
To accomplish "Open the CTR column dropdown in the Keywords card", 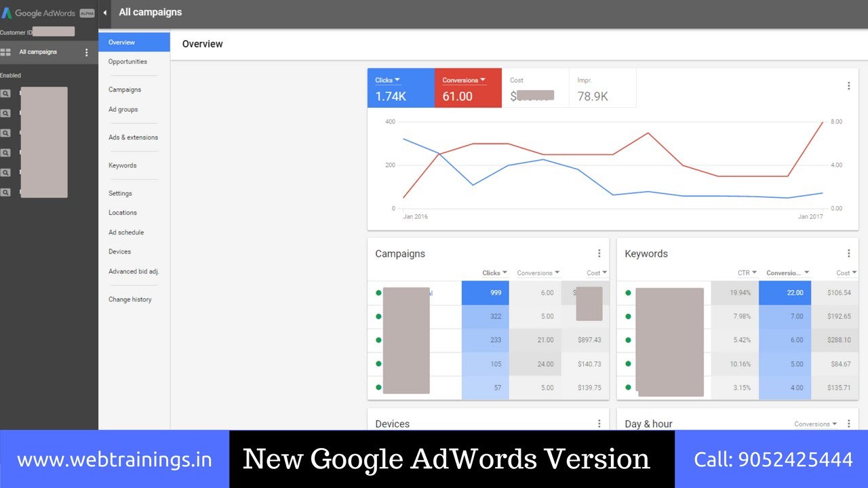I will tap(747, 273).
